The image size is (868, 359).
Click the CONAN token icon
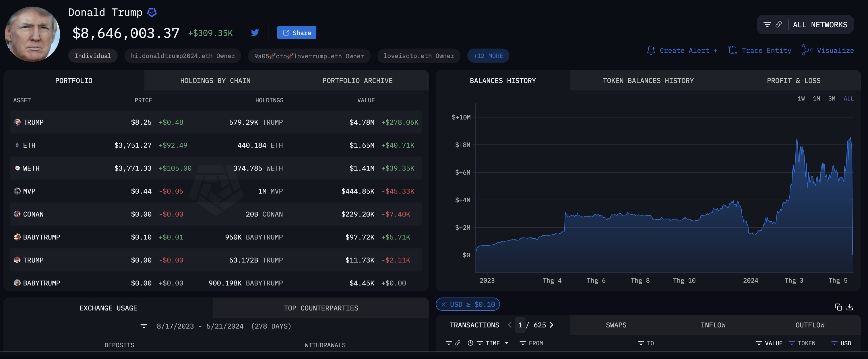point(17,214)
